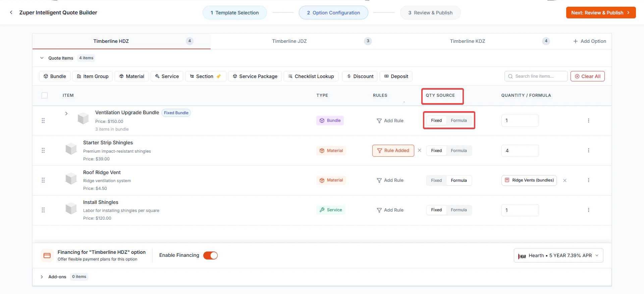Open Checklist Lookup
This screenshot has height=294, width=644.
tap(311, 76)
